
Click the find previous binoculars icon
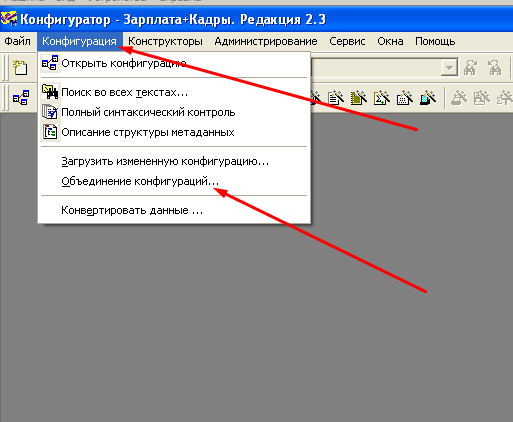pyautogui.click(x=494, y=68)
